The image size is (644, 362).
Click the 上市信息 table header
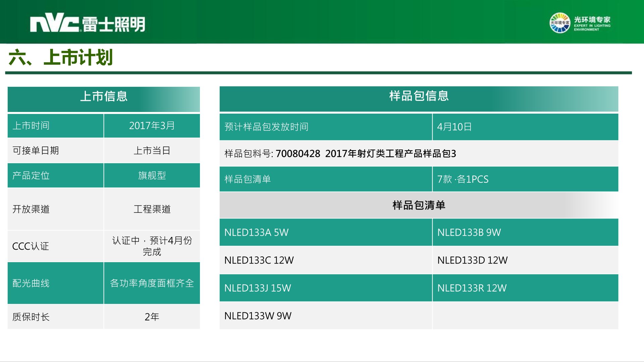point(104,97)
